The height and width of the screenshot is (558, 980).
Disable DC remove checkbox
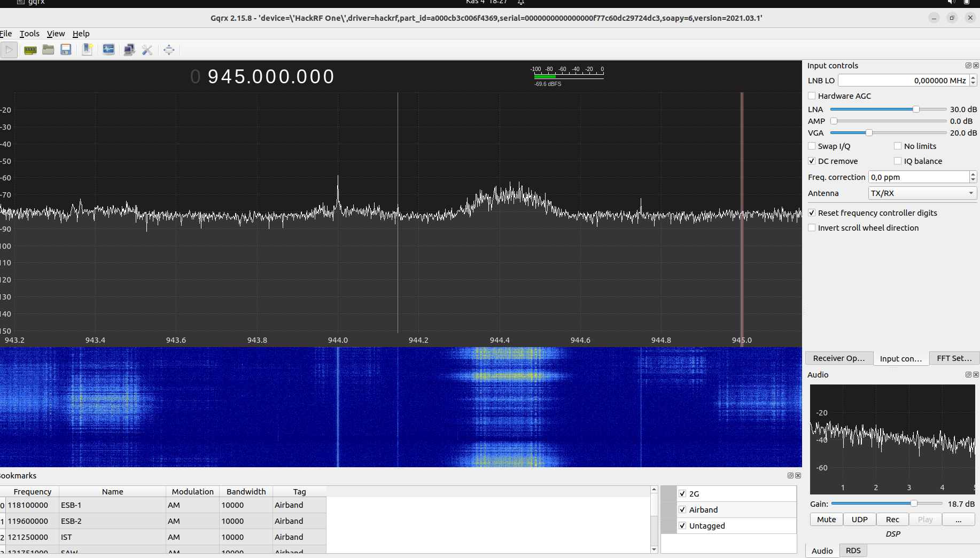(812, 161)
